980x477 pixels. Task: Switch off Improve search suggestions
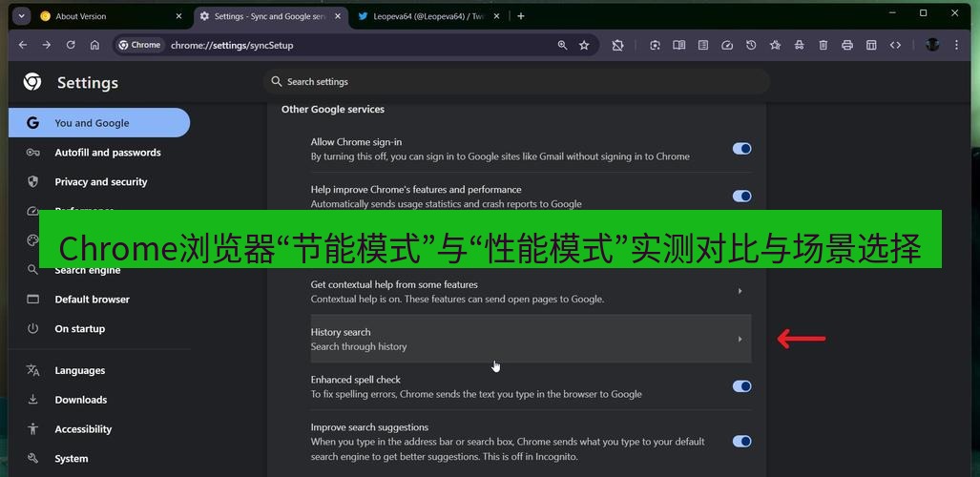click(741, 441)
